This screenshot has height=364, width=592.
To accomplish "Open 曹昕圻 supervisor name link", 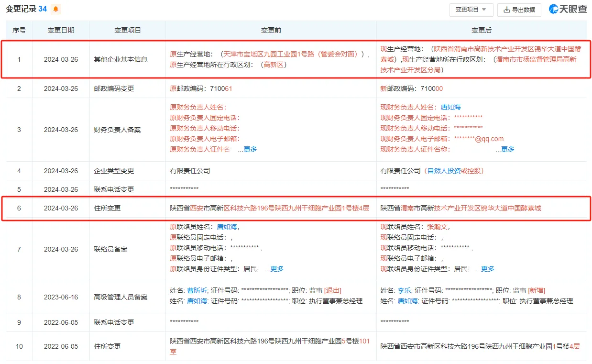I will [197, 290].
